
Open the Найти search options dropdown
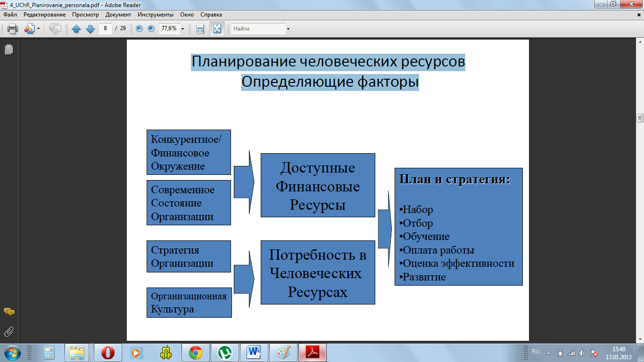(x=288, y=29)
